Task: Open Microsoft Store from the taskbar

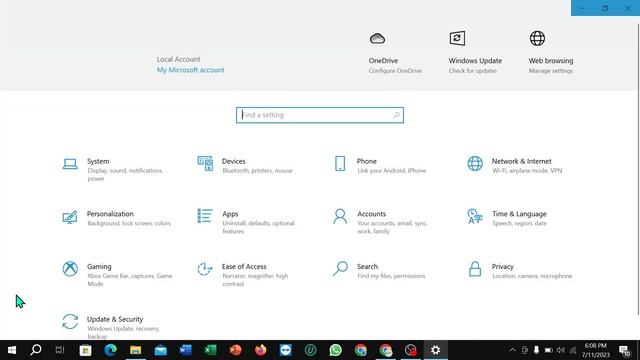Action: [x=86, y=350]
